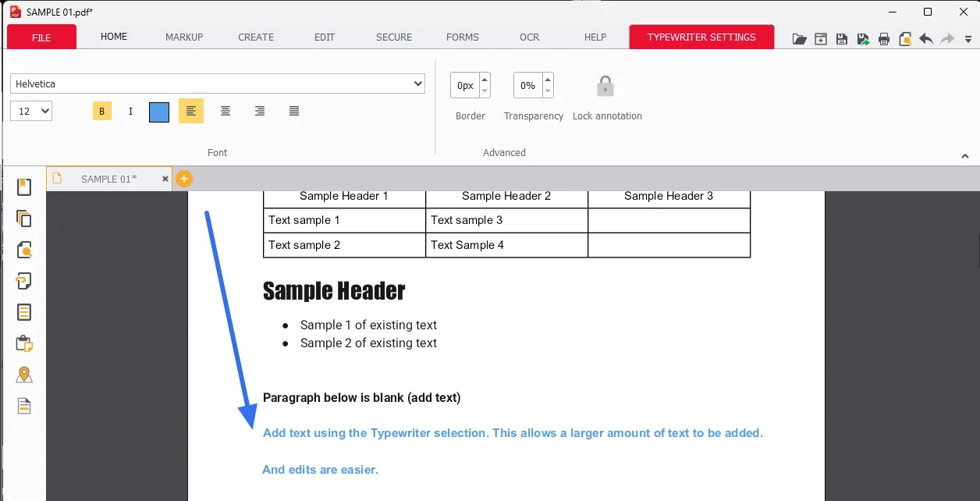Undo the last action
980x501 pixels.
pos(926,39)
